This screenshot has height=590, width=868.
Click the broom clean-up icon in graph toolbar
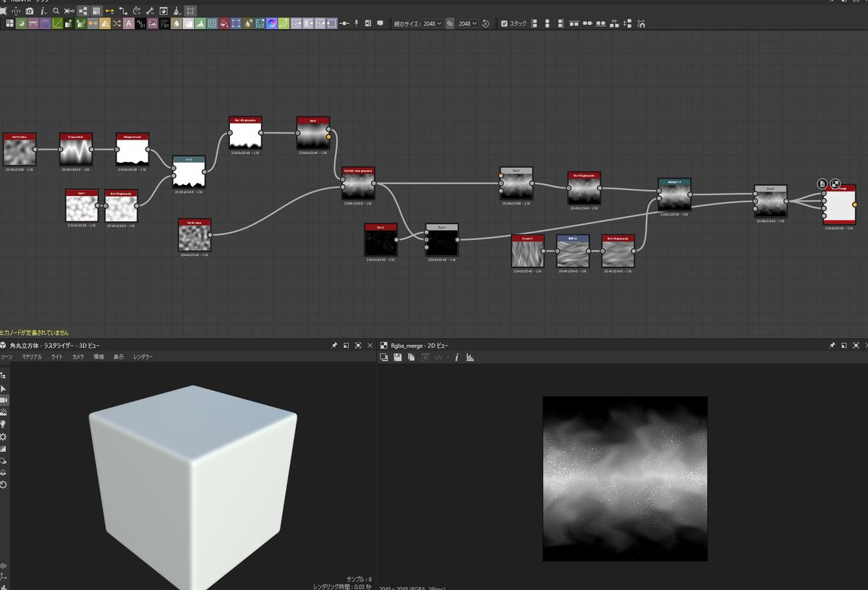coord(176,11)
